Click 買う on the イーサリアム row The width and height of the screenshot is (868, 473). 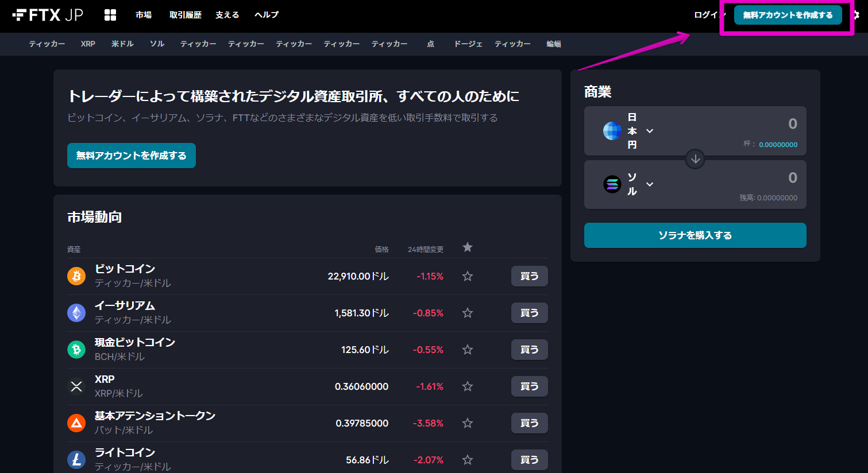[530, 313]
